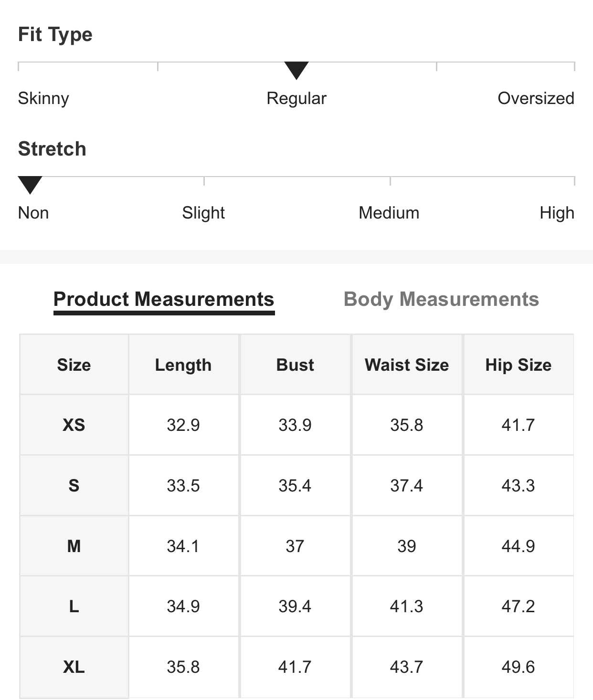
Task: Click the Skinny fit label
Action: click(43, 98)
